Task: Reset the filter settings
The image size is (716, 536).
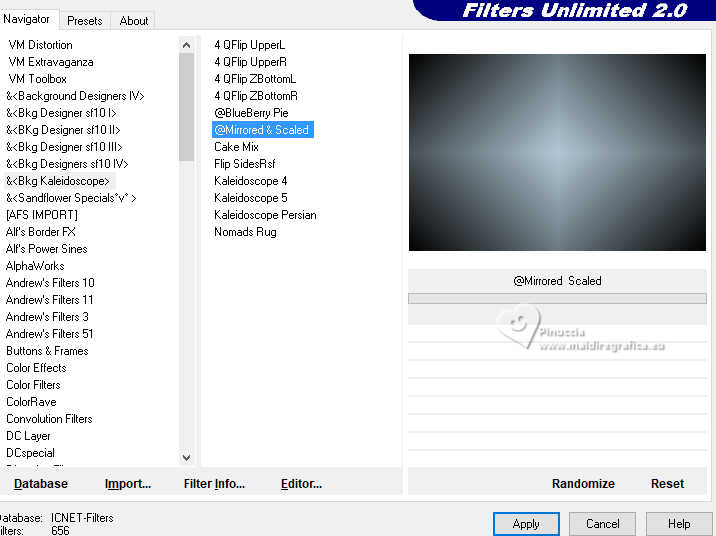Action: tap(667, 483)
